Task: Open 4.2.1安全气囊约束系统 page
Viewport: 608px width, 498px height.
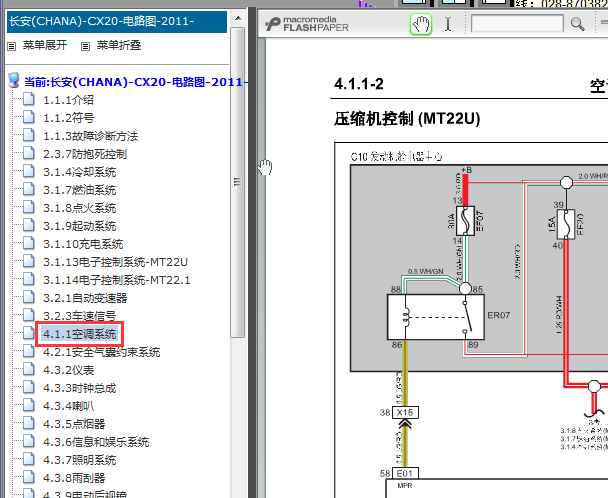Action: tap(102, 352)
